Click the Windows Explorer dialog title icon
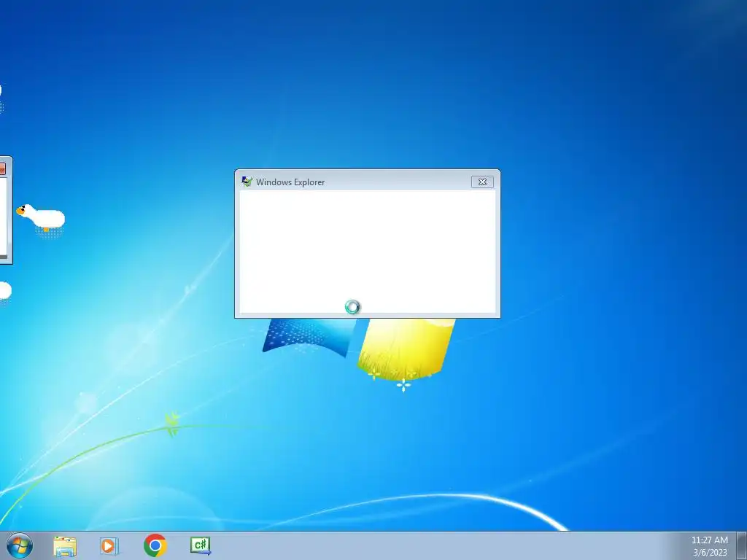The width and height of the screenshot is (747, 560). (x=247, y=182)
